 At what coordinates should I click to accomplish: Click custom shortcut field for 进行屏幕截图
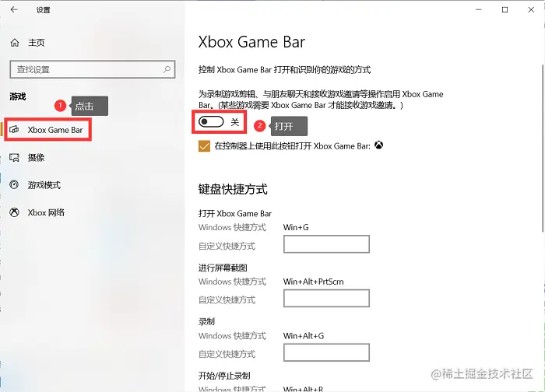click(x=326, y=298)
